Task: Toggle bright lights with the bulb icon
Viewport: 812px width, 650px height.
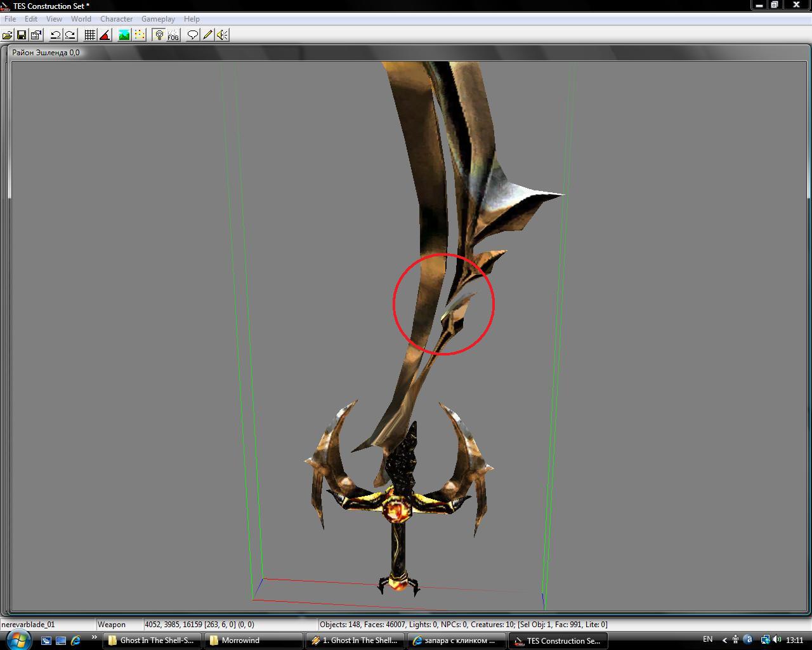Action: point(159,35)
